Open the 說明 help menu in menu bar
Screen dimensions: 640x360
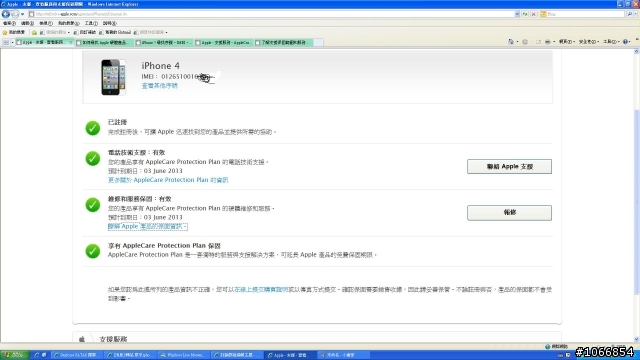point(109,23)
